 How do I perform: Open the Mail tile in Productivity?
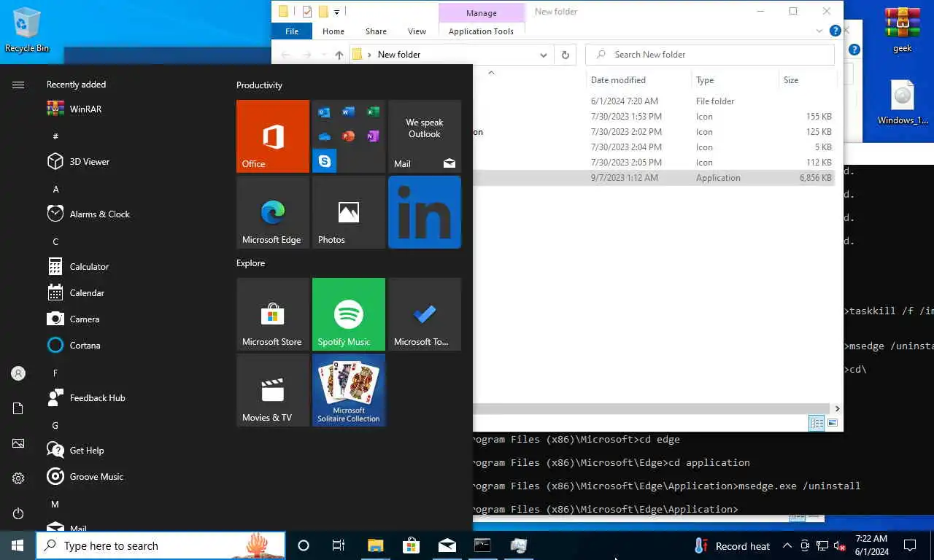point(425,136)
